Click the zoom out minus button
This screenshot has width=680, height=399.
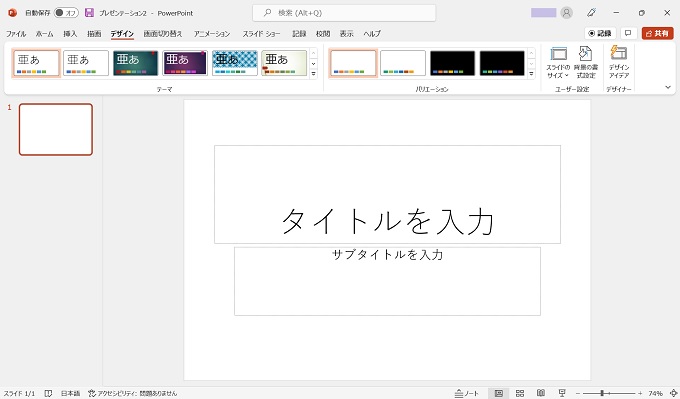[x=578, y=393]
